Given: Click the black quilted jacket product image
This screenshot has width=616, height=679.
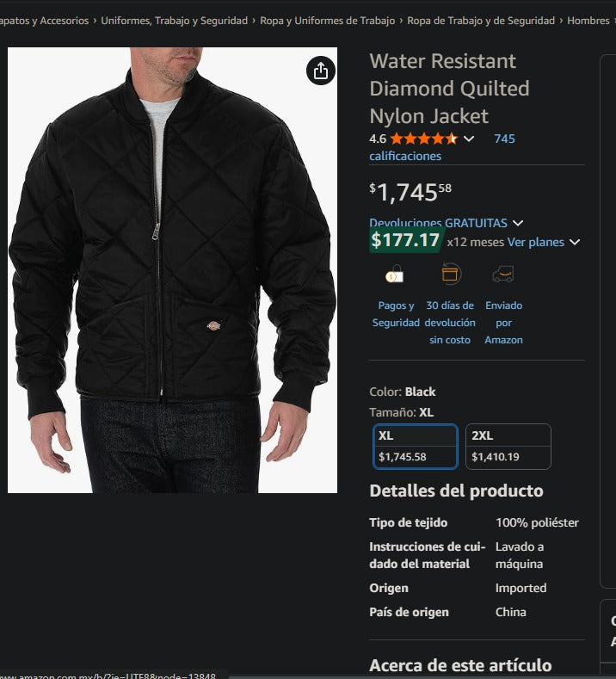Looking at the screenshot, I should [x=172, y=270].
